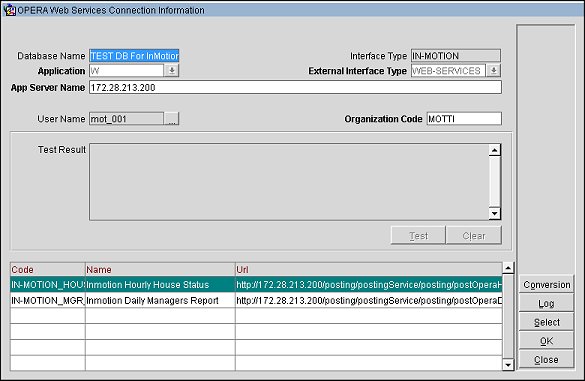585x381 pixels.
Task: Confirm with the OK button
Action: pos(546,341)
